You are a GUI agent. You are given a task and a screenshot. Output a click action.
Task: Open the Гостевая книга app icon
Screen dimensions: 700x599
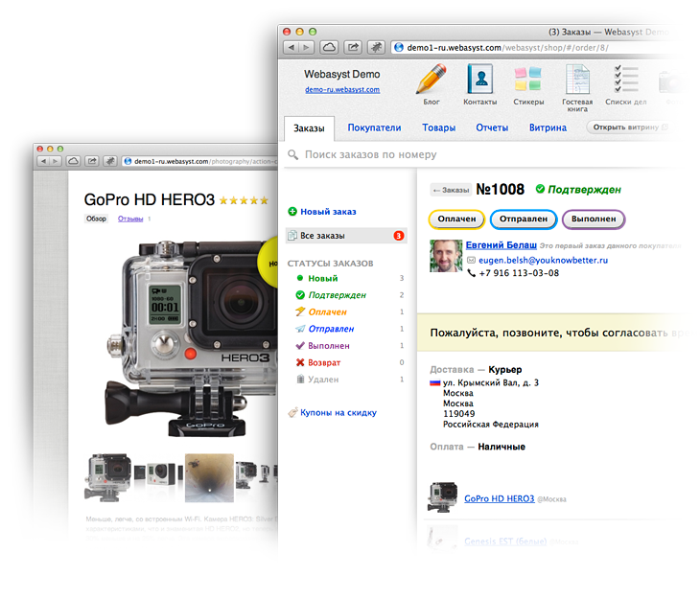577,79
